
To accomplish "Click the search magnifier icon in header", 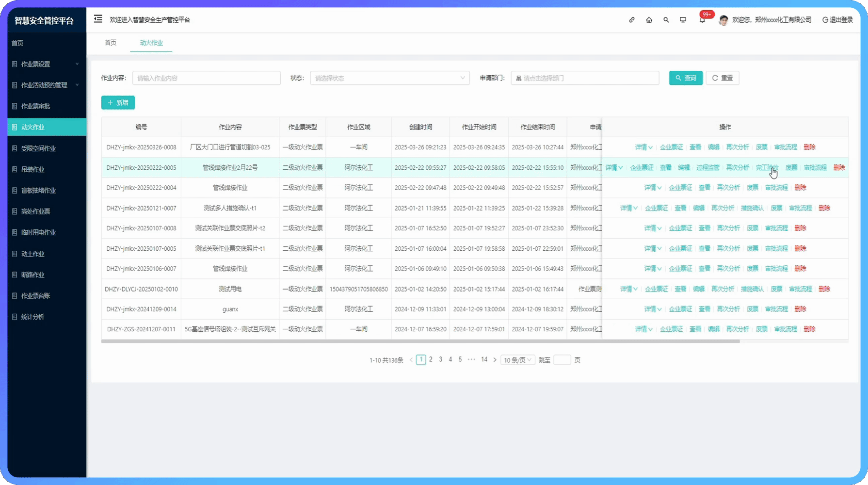I will 666,20.
